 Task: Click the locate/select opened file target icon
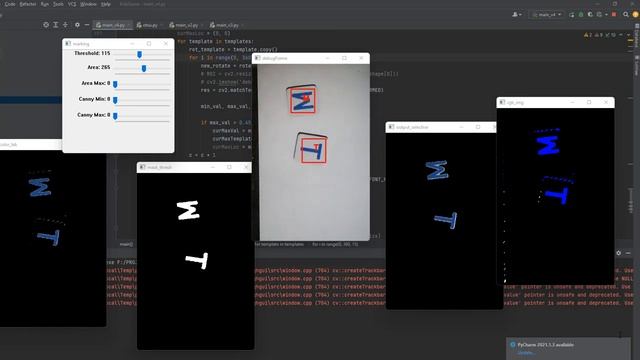click(46, 25)
